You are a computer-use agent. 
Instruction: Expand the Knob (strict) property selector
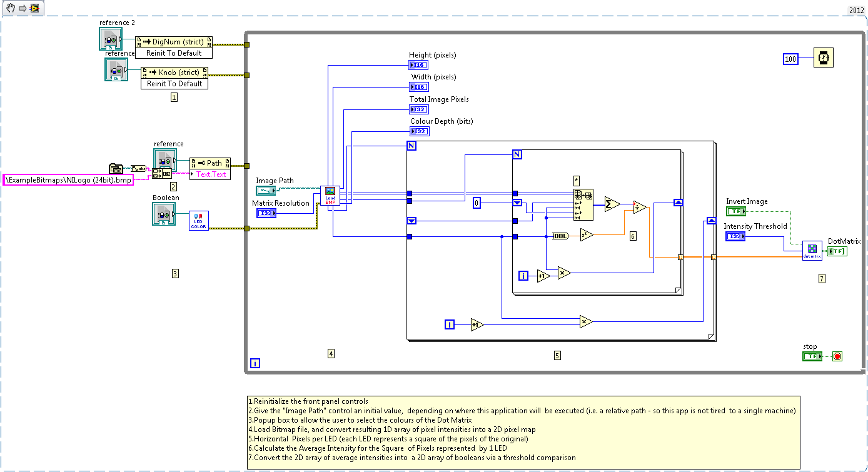tap(174, 72)
